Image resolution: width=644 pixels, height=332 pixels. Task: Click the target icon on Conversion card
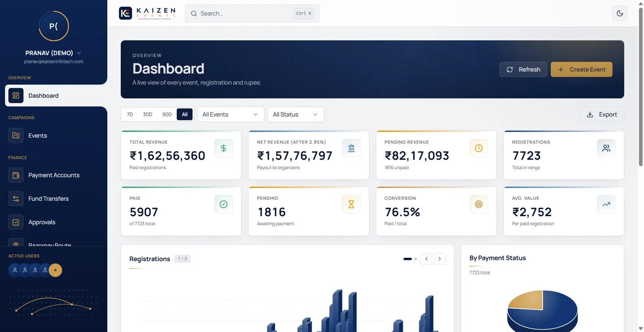[479, 204]
